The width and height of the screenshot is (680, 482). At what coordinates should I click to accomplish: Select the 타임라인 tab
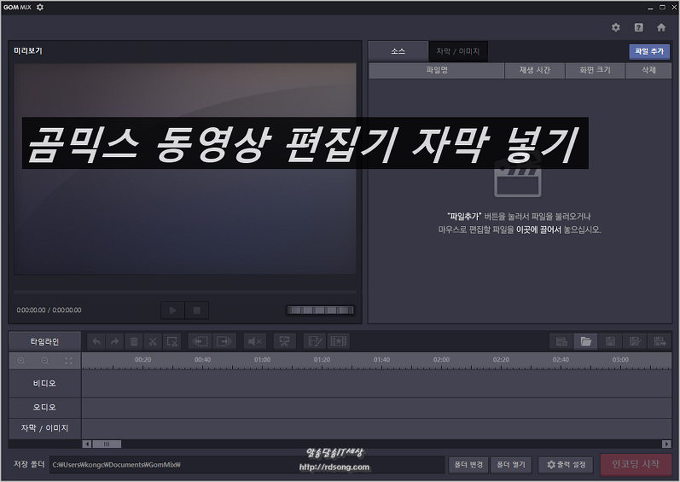tap(45, 342)
